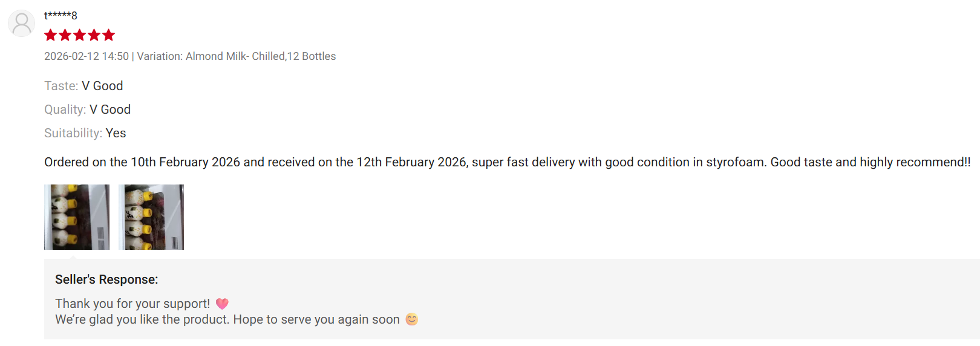Click the review timestamp 2026-02-12 14:50
This screenshot has width=980, height=346.
tap(87, 56)
